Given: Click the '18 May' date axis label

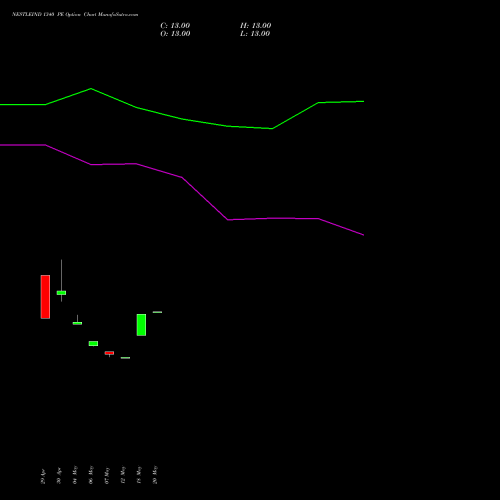Looking at the screenshot, I should pyautogui.click(x=139, y=475).
